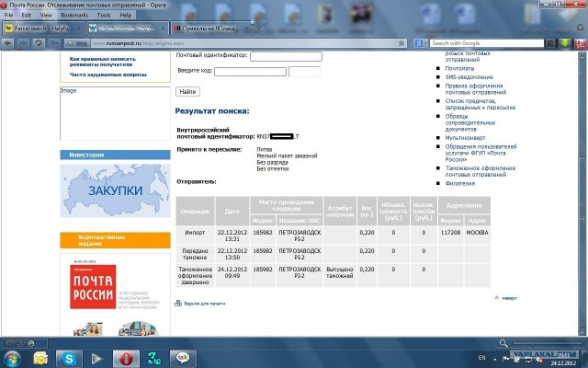Click Версия для печати link
The height and width of the screenshot is (368, 588).
204,304
